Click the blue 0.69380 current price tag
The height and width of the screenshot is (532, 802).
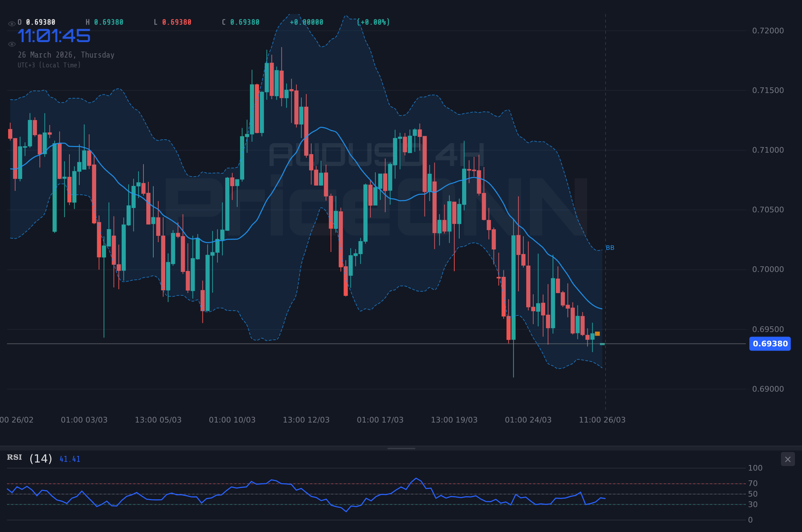(770, 344)
